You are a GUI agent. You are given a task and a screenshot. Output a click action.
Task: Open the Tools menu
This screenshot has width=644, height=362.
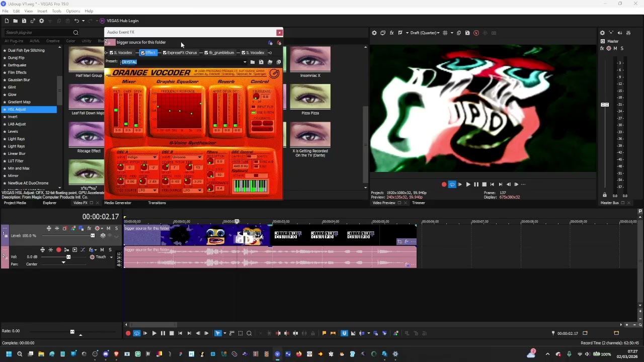(x=56, y=11)
